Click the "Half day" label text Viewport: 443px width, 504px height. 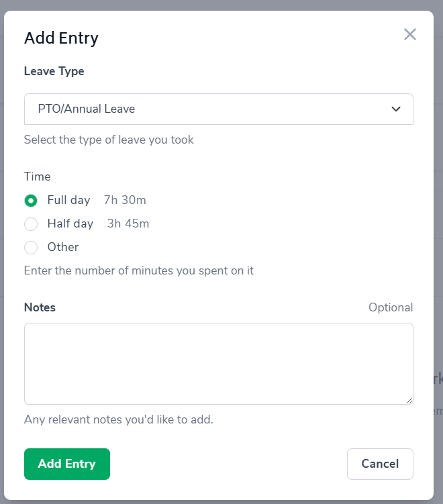coord(70,223)
